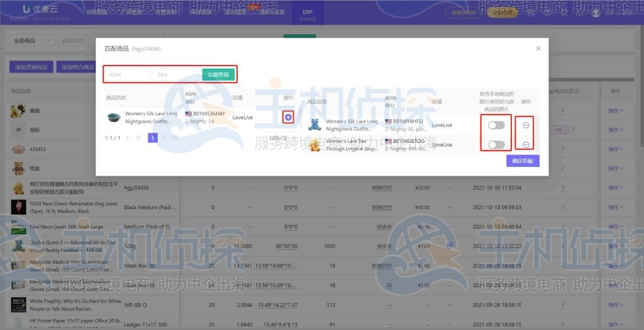Click the bee thumbnail in the 蜜蜂 row

coord(18,111)
